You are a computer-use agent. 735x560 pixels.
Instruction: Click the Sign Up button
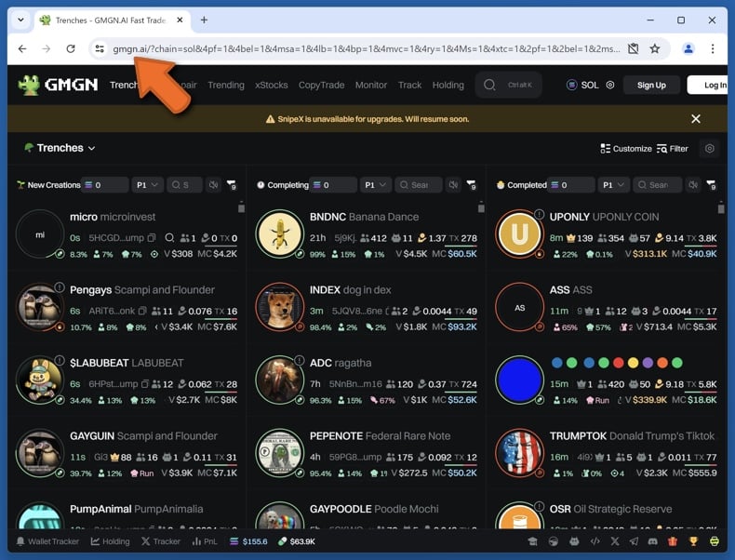[x=651, y=85]
